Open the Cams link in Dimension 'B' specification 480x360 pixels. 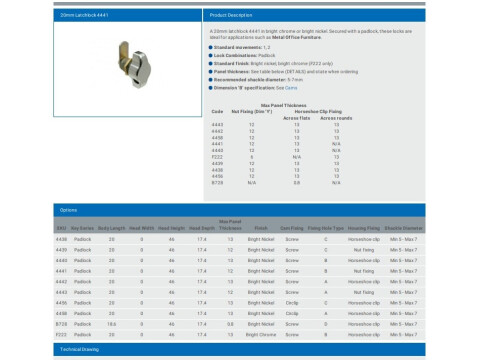point(291,88)
